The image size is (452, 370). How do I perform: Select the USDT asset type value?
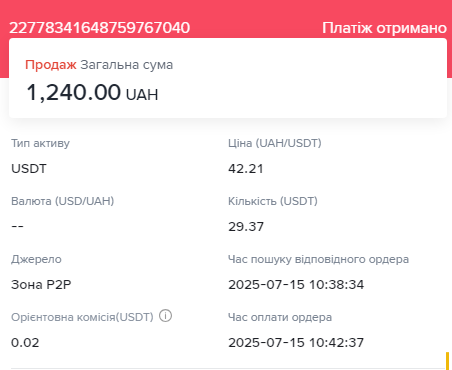tap(29, 168)
